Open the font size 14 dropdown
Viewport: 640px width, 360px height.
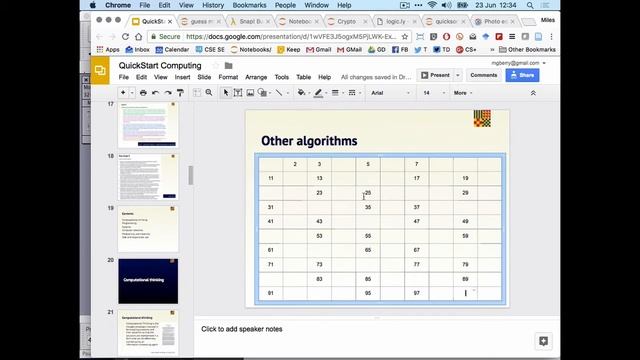[433, 93]
